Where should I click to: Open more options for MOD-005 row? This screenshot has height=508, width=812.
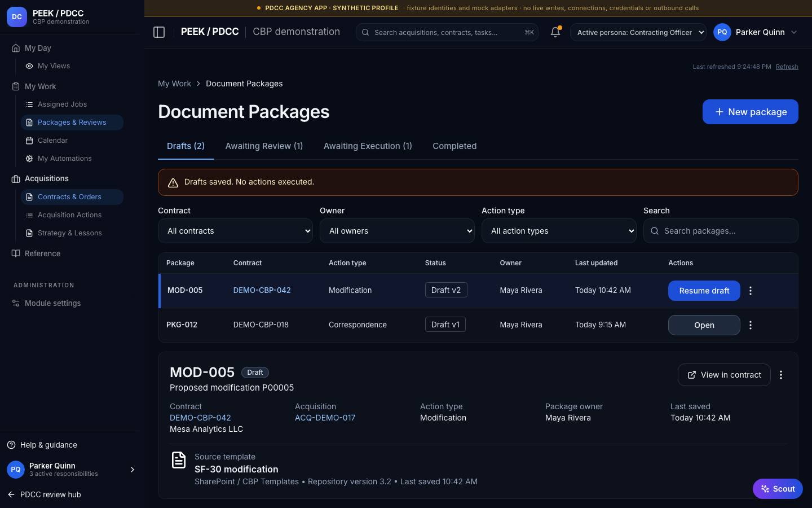pos(751,291)
